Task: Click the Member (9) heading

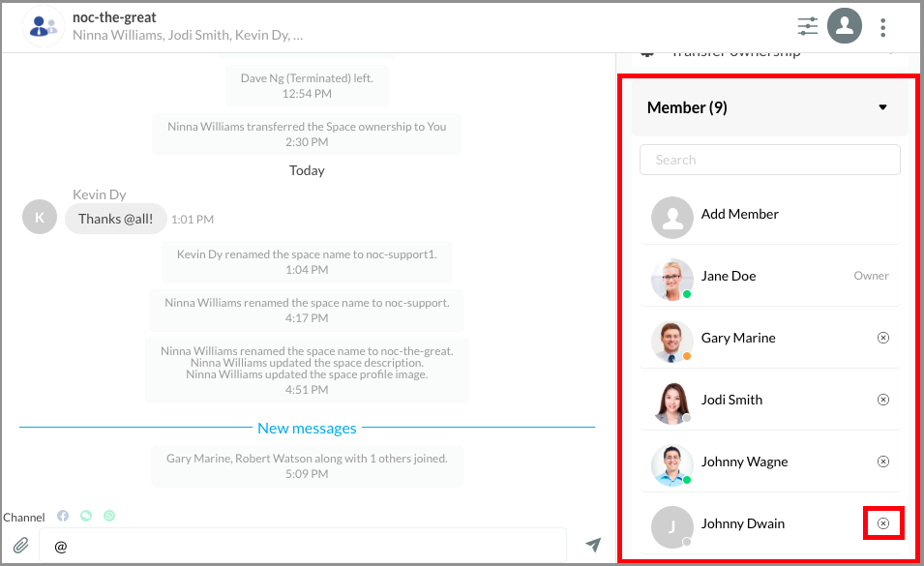Action: click(x=687, y=107)
